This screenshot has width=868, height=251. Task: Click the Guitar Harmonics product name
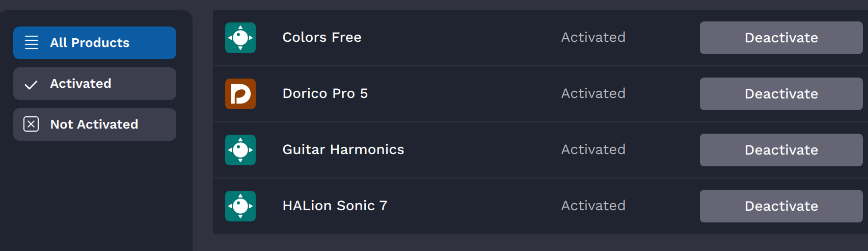pyautogui.click(x=343, y=149)
